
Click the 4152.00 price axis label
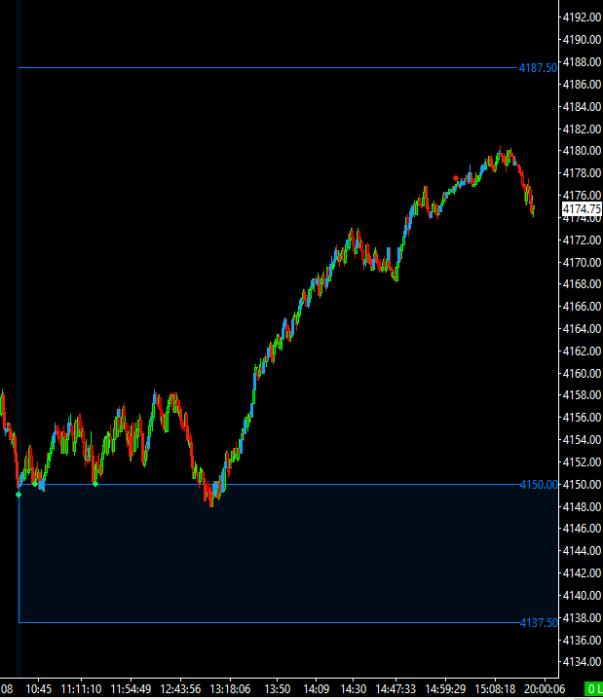[582, 462]
